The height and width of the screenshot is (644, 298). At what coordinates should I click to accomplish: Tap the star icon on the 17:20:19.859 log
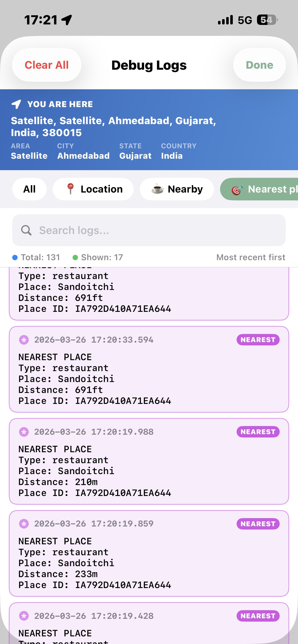pyautogui.click(x=24, y=524)
